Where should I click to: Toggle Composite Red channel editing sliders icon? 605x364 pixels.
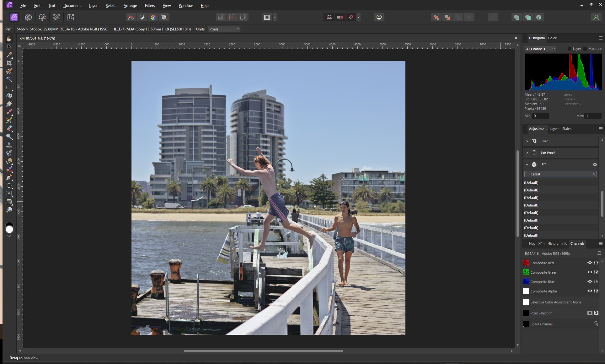tap(596, 263)
